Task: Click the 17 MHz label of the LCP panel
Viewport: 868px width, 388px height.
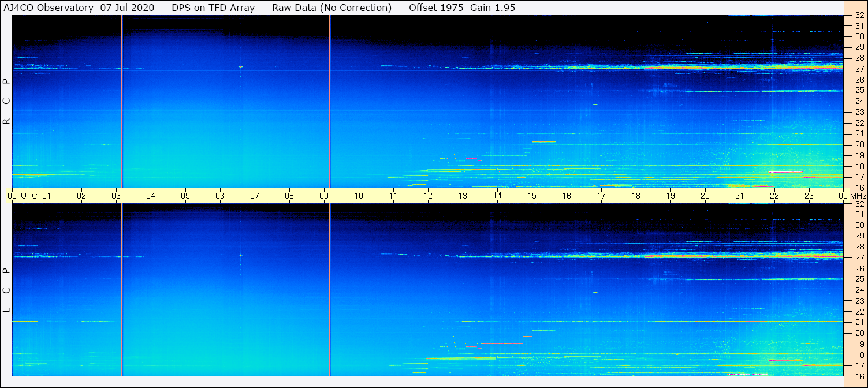Action: click(859, 365)
